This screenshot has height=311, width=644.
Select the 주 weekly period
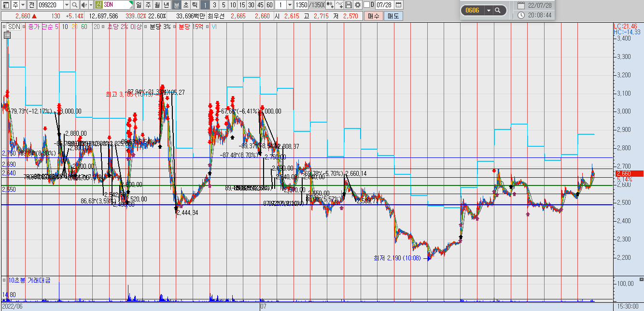pos(148,5)
